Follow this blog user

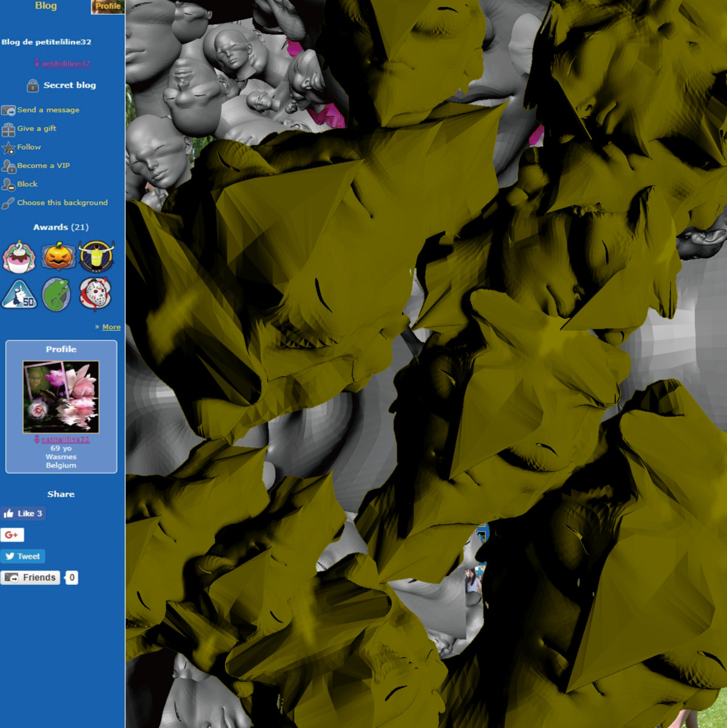(x=28, y=147)
